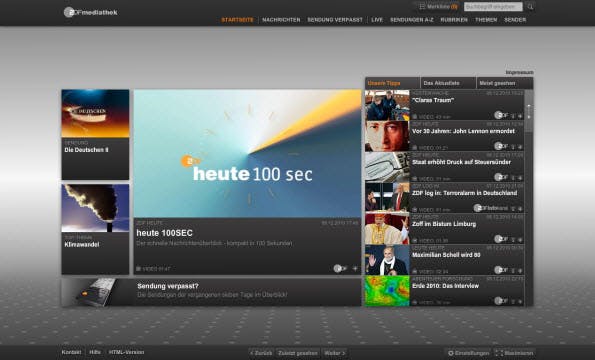The width and height of the screenshot is (595, 360).
Task: Open Maximilian Schell thumbnail
Action: [x=387, y=260]
